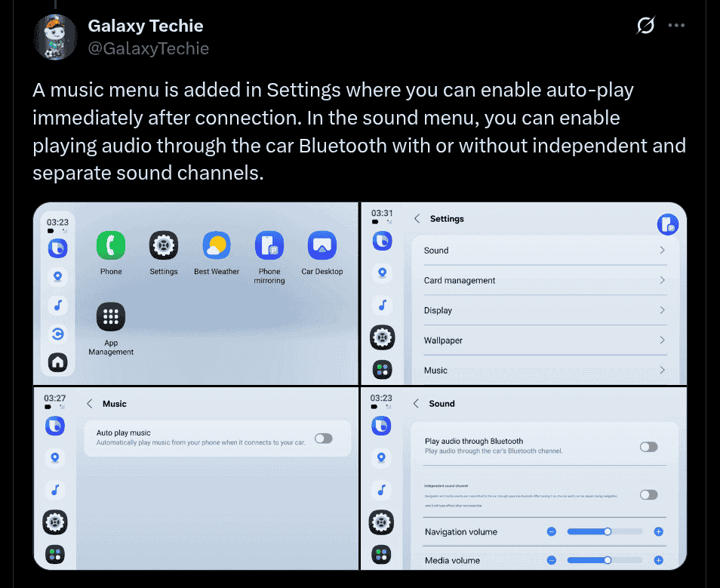Click the Settings gear app icon
This screenshot has width=720, height=588.
tap(164, 246)
